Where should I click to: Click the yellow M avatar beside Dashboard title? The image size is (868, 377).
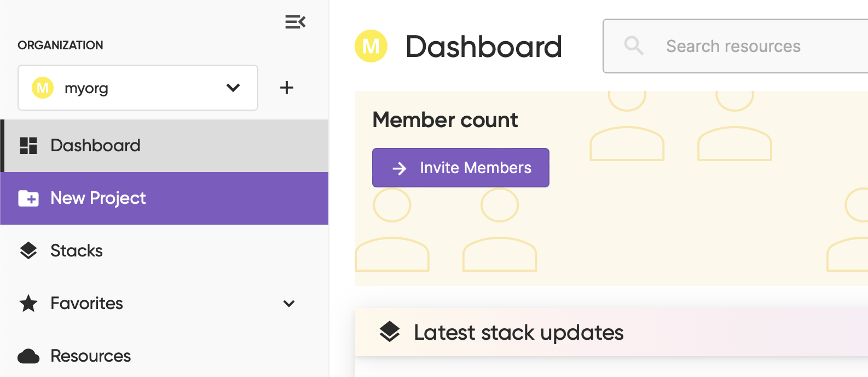point(371,46)
